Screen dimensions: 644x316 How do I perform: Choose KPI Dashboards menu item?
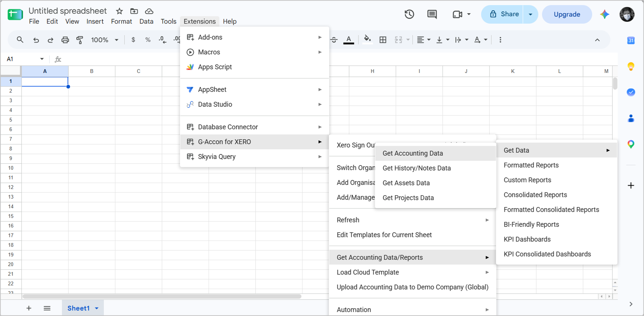[557, 239]
